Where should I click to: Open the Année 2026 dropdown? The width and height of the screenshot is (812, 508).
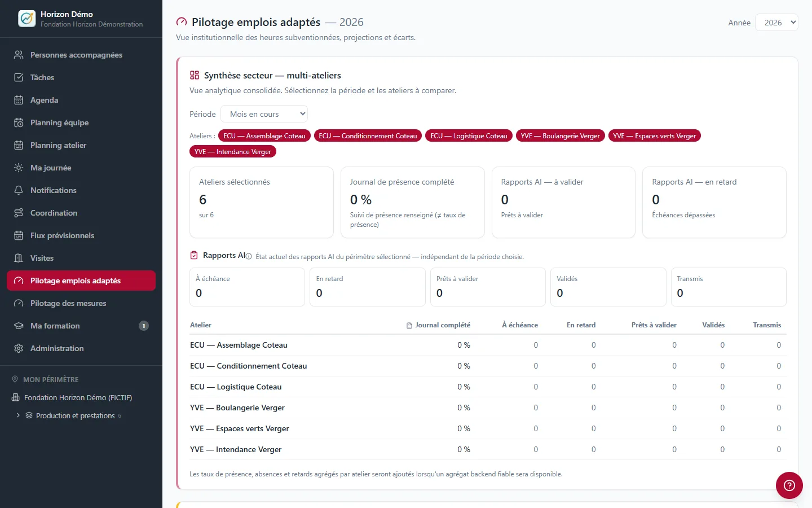(x=776, y=23)
